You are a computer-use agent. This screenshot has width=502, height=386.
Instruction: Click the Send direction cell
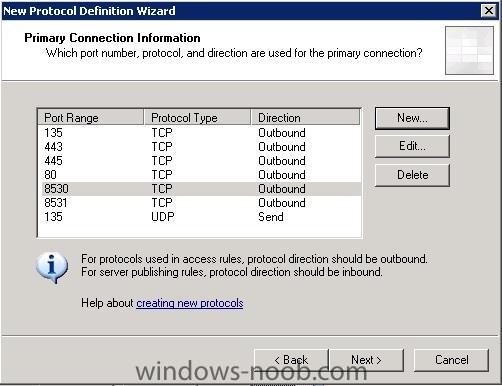pos(271,217)
